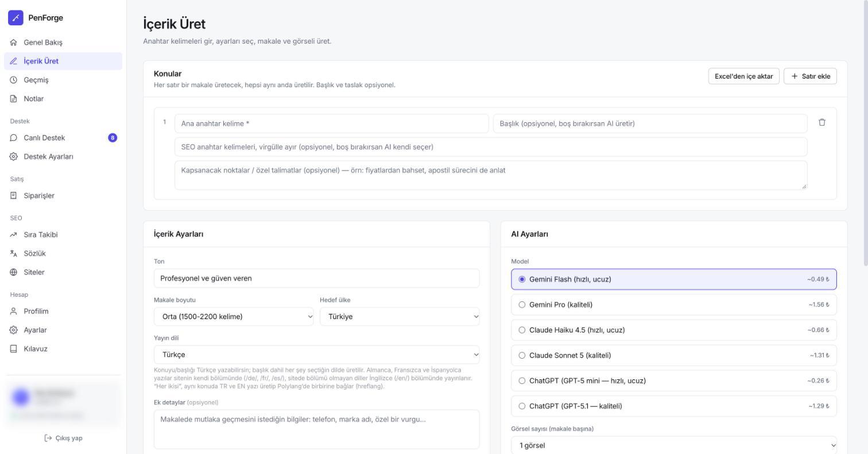This screenshot has height=454, width=868.
Task: Click the SEO anahtar kelimeleri field
Action: point(491,147)
